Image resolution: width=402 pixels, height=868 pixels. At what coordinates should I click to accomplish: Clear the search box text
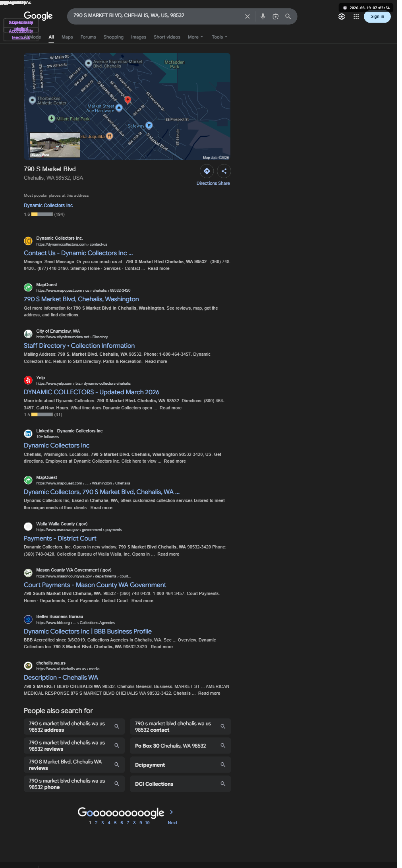coord(247,16)
